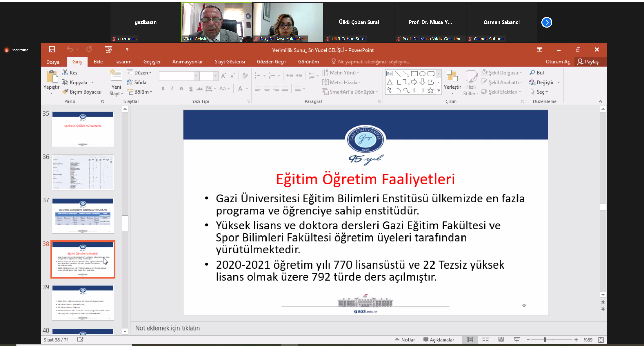Open the font name combo box
This screenshot has width=644, height=346.
pos(178,76)
